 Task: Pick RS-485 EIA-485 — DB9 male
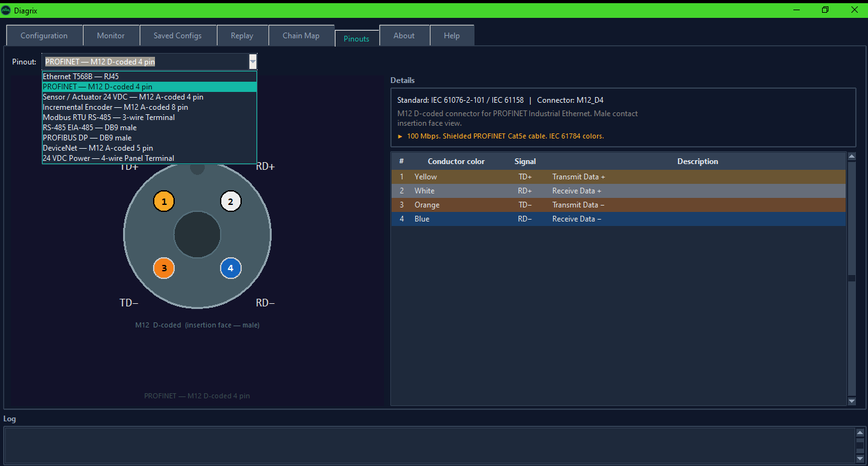point(149,128)
